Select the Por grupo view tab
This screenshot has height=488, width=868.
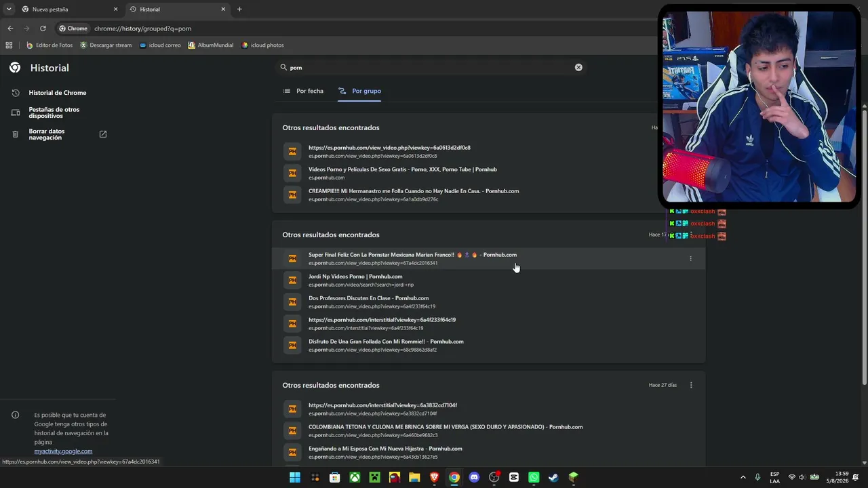(359, 91)
